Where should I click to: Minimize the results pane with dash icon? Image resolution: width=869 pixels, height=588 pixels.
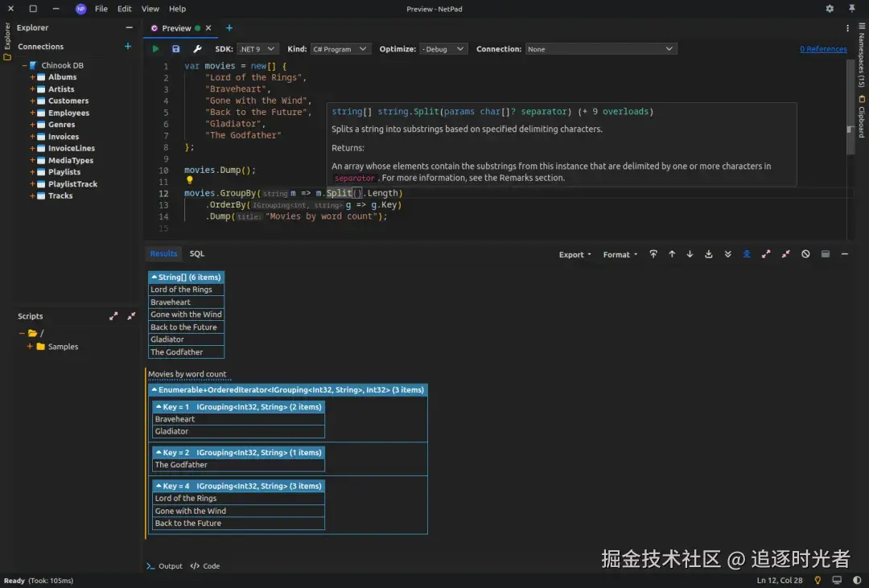(x=845, y=254)
